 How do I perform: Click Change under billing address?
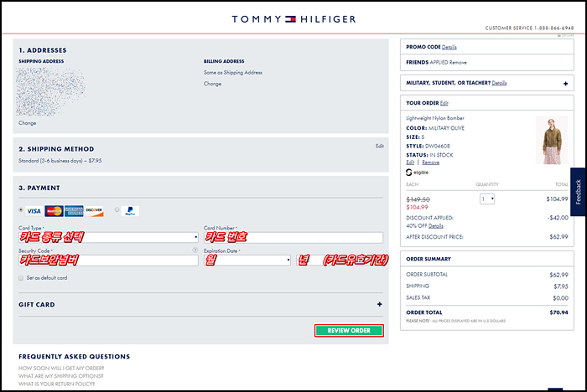coord(212,84)
